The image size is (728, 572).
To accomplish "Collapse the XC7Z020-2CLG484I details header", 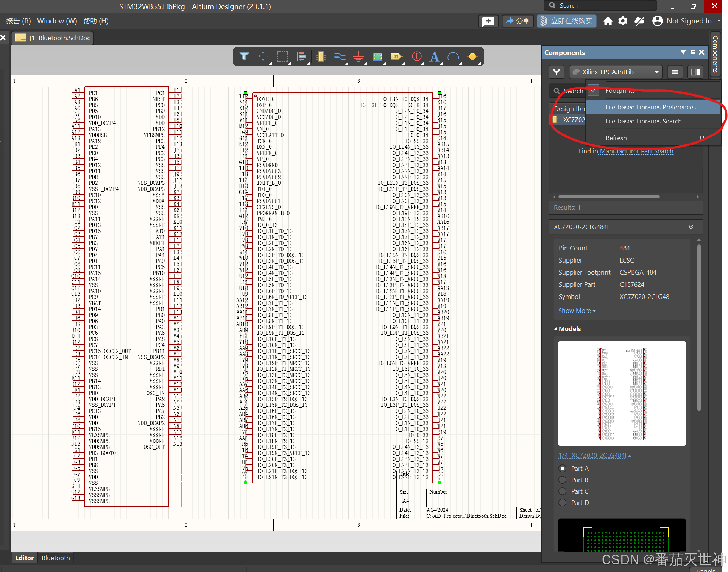I will coord(691,227).
